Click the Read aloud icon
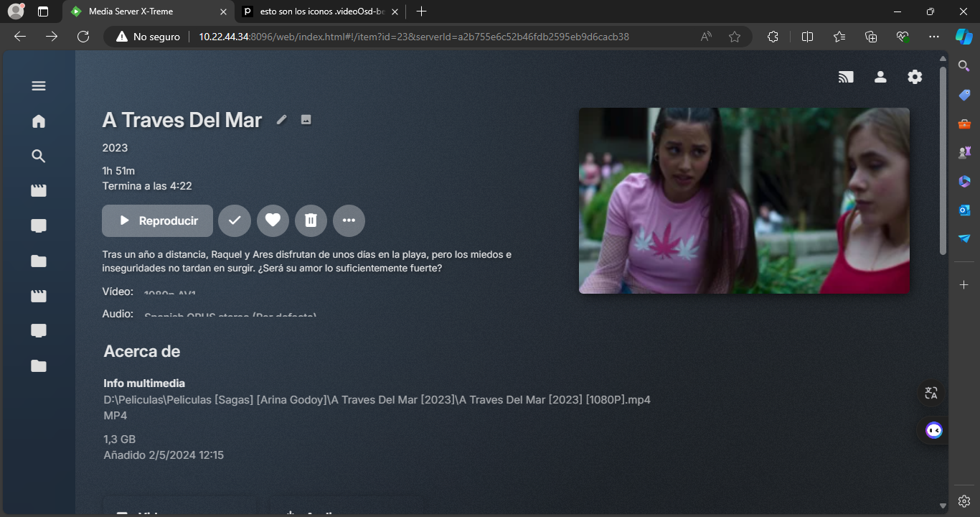 (707, 37)
